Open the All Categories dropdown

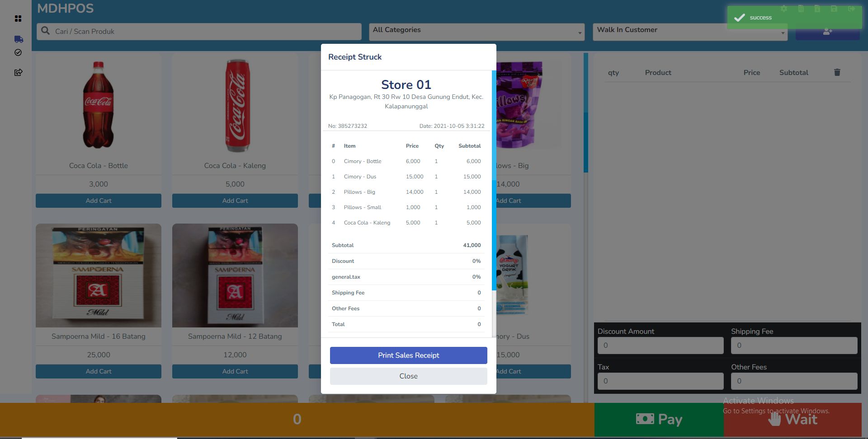pyautogui.click(x=476, y=32)
